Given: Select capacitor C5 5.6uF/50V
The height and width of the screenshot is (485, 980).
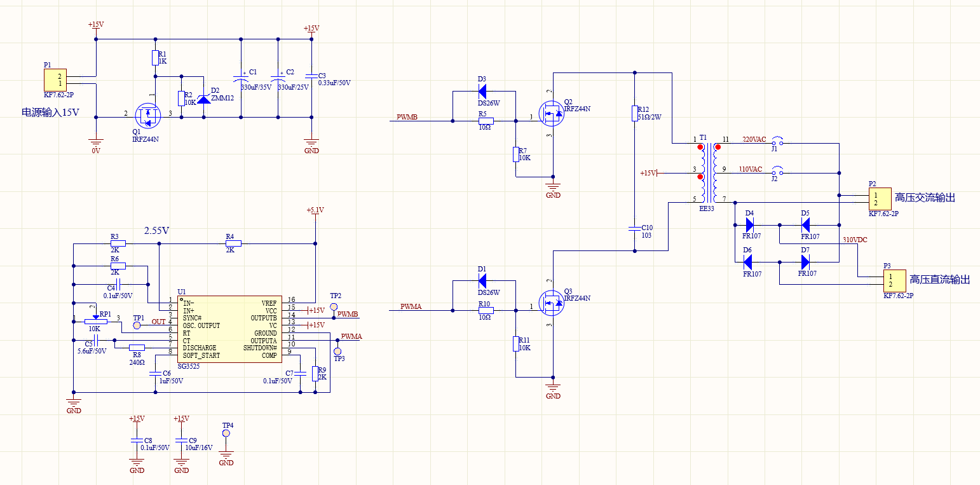Looking at the screenshot, I should coord(95,341).
